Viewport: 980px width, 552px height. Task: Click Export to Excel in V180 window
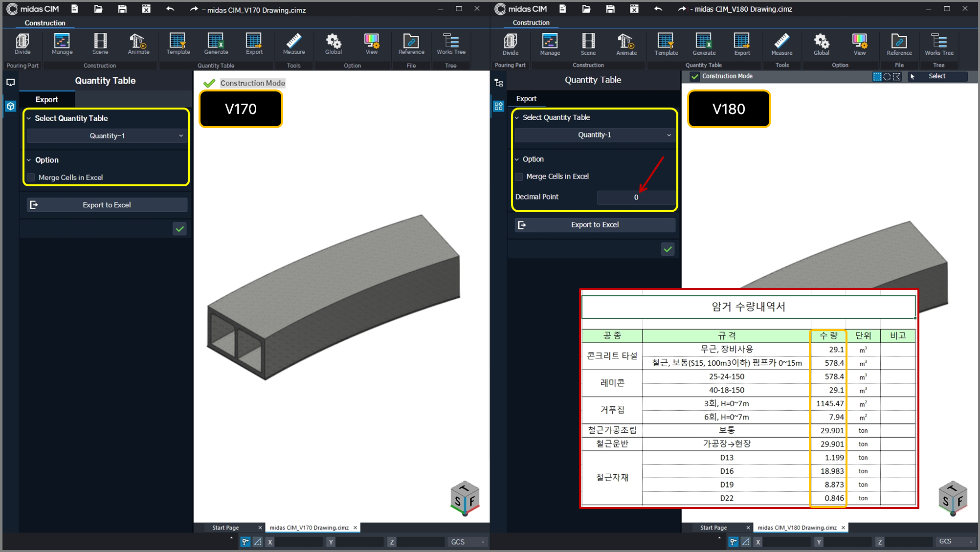595,225
